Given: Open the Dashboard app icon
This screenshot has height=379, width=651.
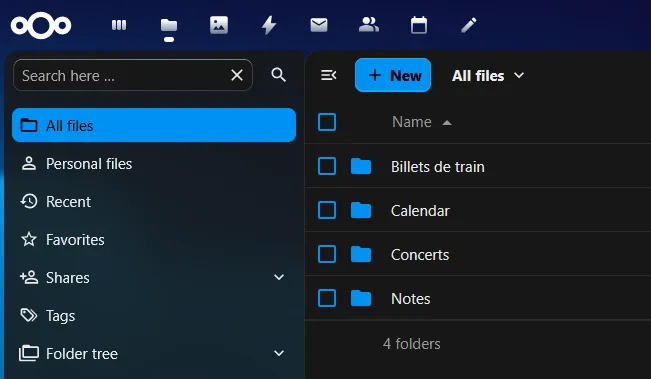Looking at the screenshot, I should point(119,25).
